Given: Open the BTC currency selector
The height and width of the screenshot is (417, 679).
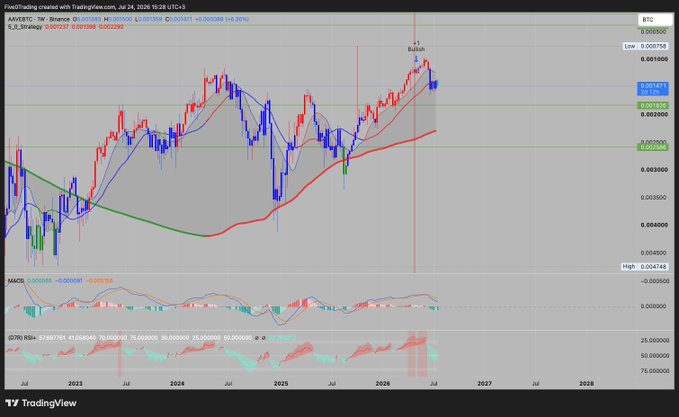Looking at the screenshot, I should (x=655, y=19).
